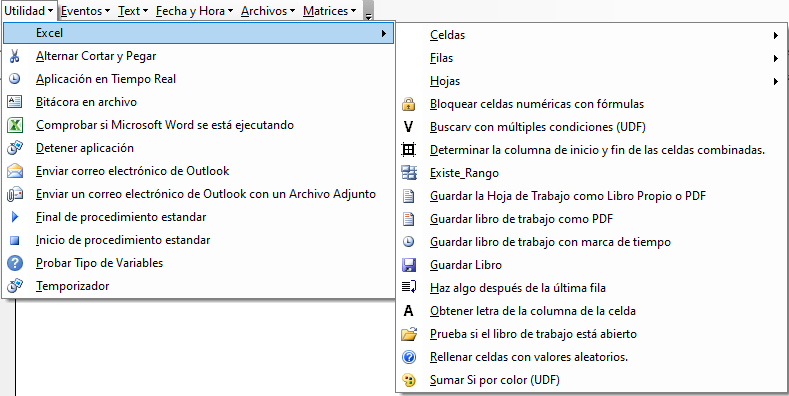This screenshot has height=396, width=789.
Task: Select Guardar Libro entry
Action: coord(592,265)
